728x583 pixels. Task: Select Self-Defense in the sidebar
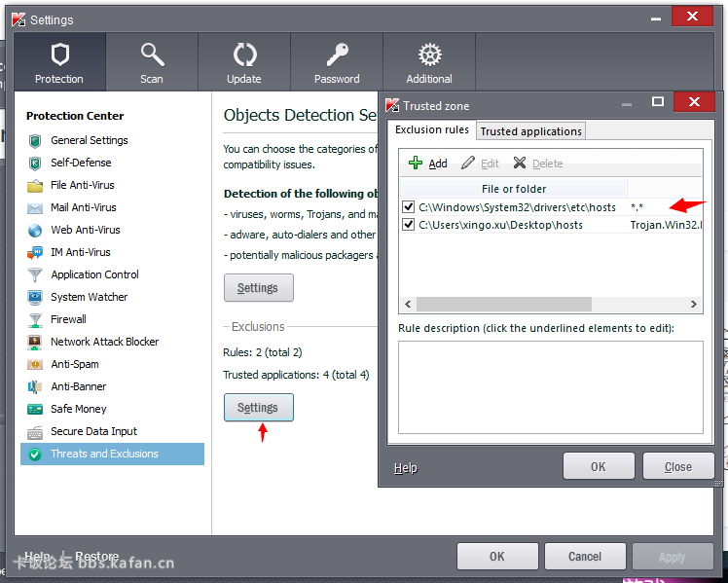click(x=81, y=163)
